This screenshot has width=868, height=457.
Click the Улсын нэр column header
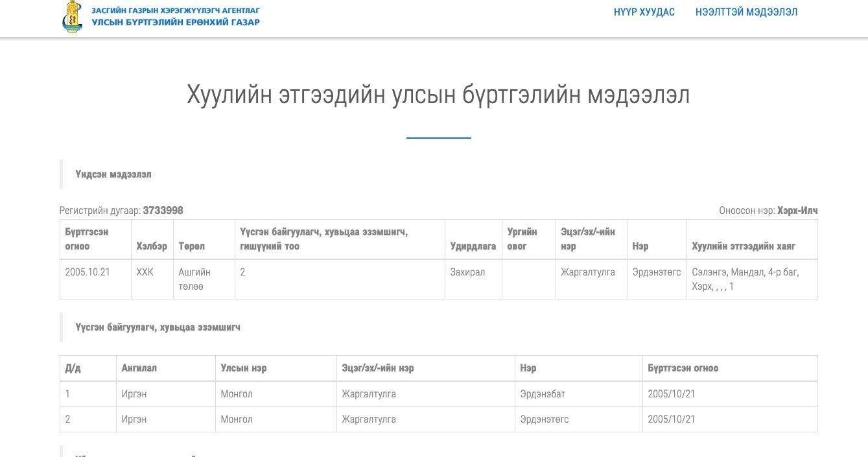[243, 368]
